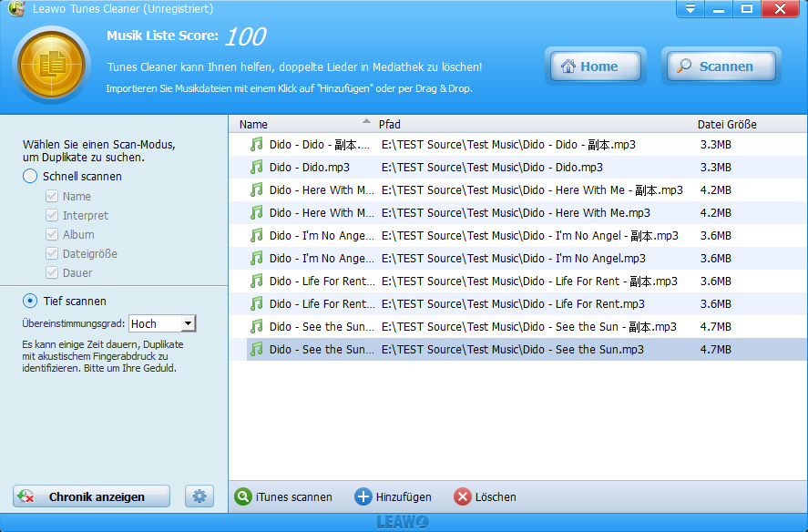Click the note icon of Here With Me.mp3 row

point(256,212)
